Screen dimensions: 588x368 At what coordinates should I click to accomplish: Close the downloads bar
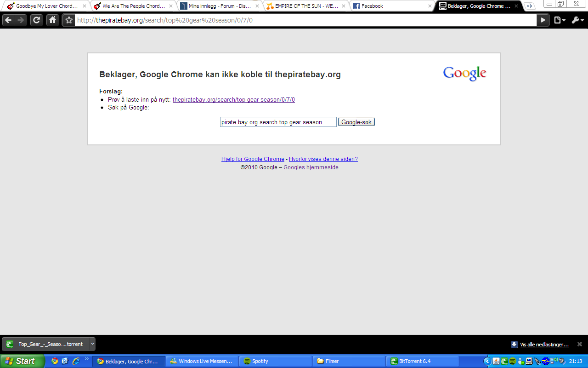tap(580, 344)
